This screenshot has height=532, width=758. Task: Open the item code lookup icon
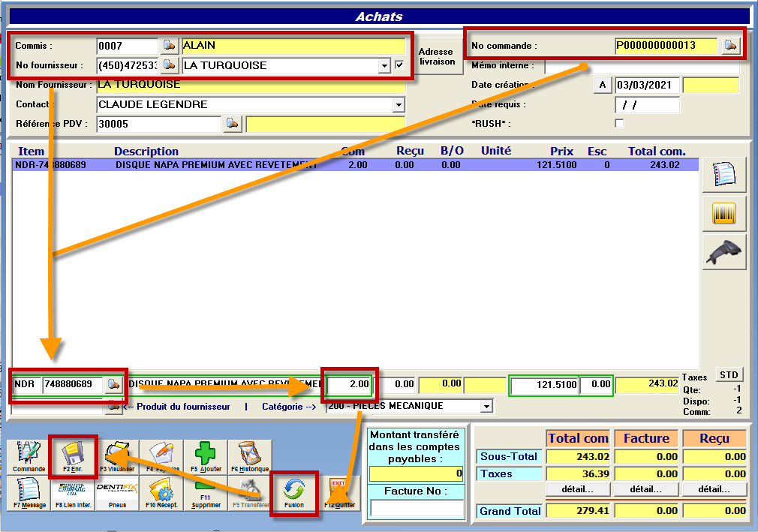point(113,385)
